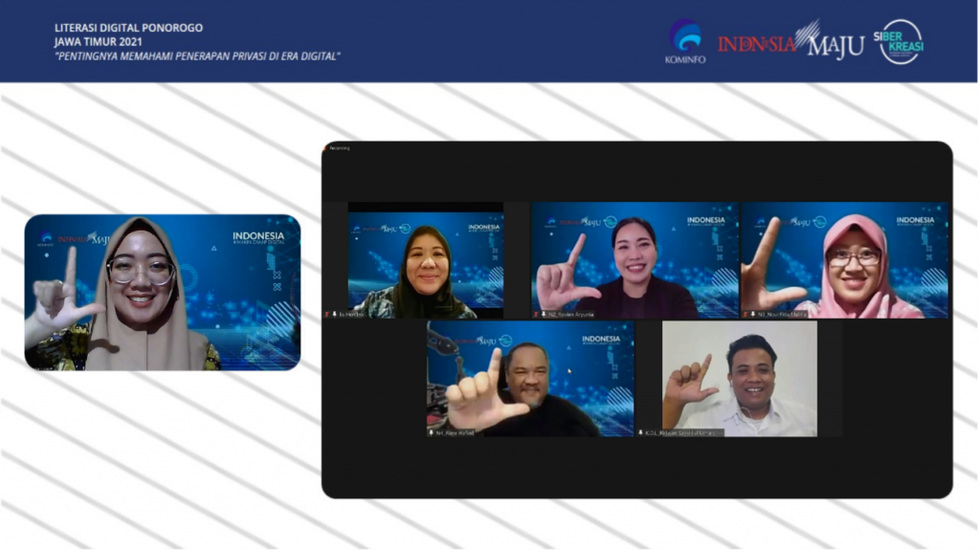Select the N3 participant's video with pink hijab
980x552 pixels.
(x=844, y=259)
